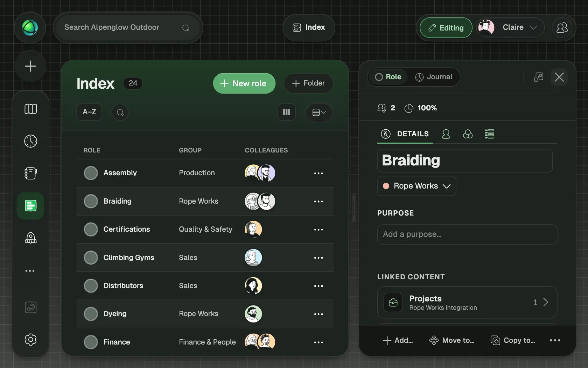Expand the Projects linked content item

(x=467, y=302)
